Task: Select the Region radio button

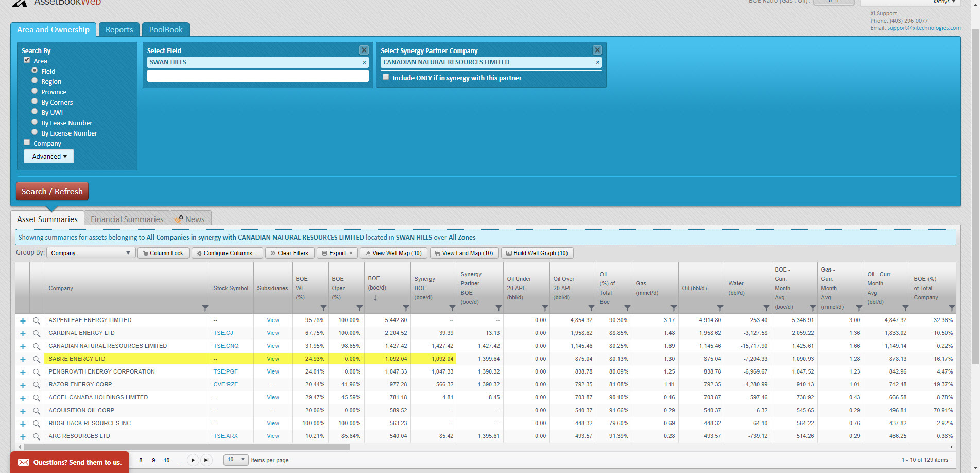Action: pyautogui.click(x=35, y=81)
